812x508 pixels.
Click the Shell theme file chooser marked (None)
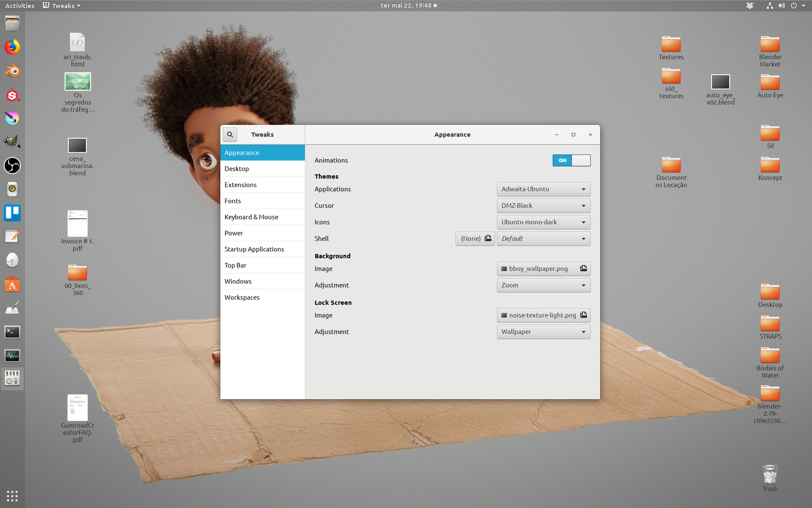click(475, 238)
